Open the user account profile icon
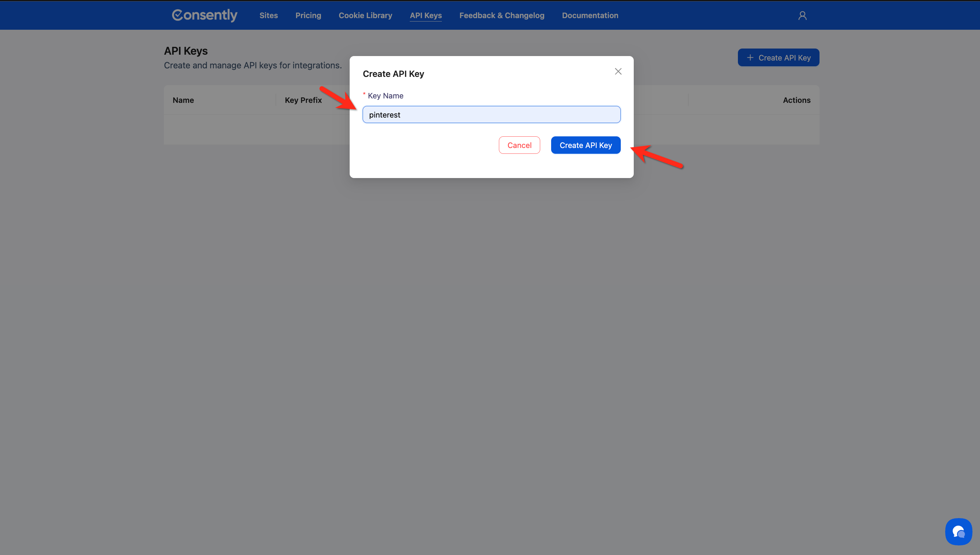This screenshot has width=980, height=555. [x=802, y=15]
